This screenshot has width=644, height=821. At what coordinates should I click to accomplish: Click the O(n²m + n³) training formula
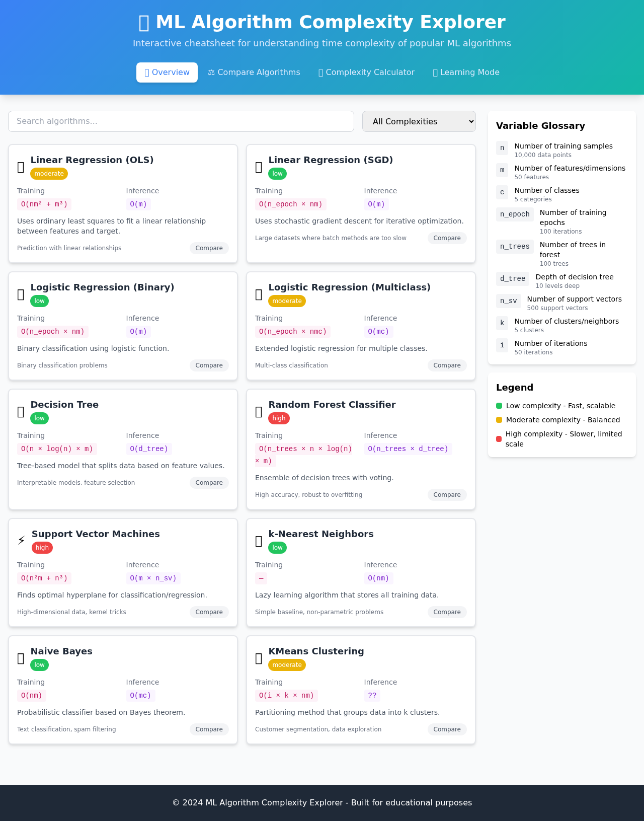[x=44, y=578]
